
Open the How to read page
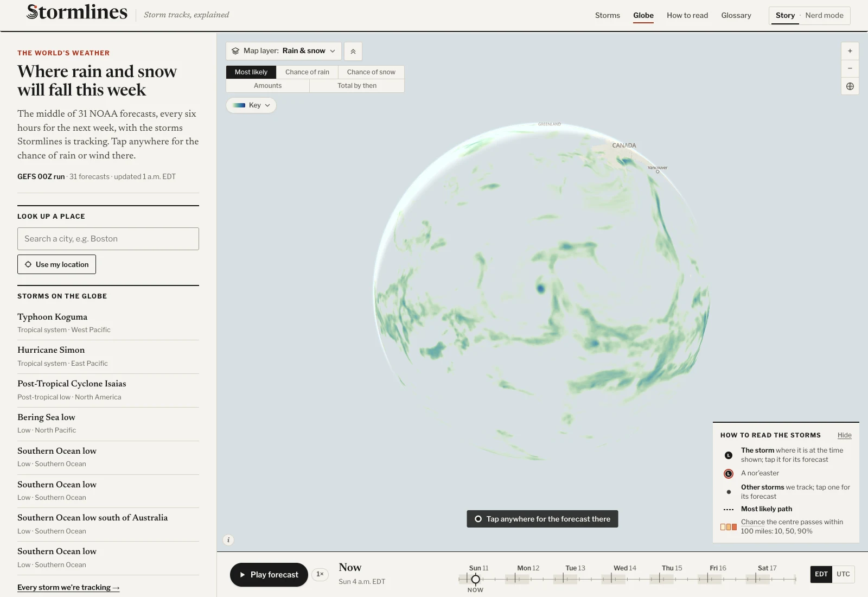(687, 16)
